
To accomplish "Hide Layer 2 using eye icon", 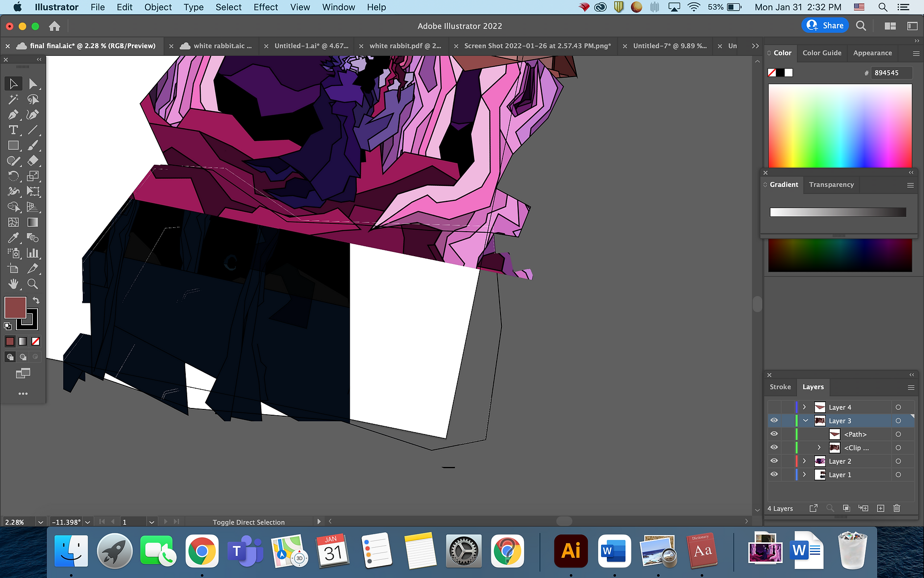I will [774, 461].
